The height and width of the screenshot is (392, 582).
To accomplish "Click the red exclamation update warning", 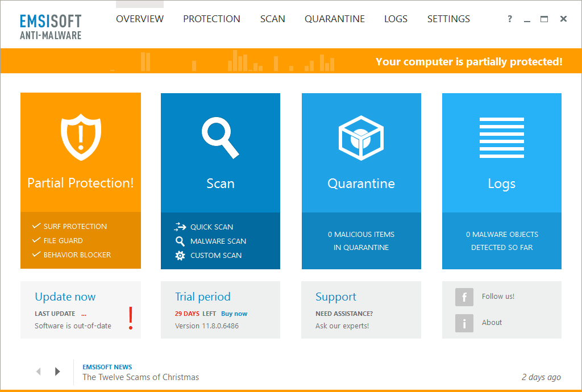I will tap(131, 318).
